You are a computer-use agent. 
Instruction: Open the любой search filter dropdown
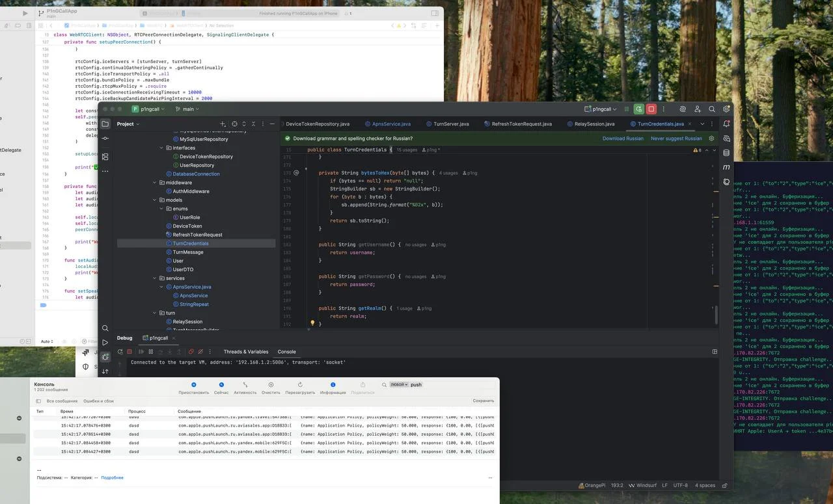[x=399, y=384]
